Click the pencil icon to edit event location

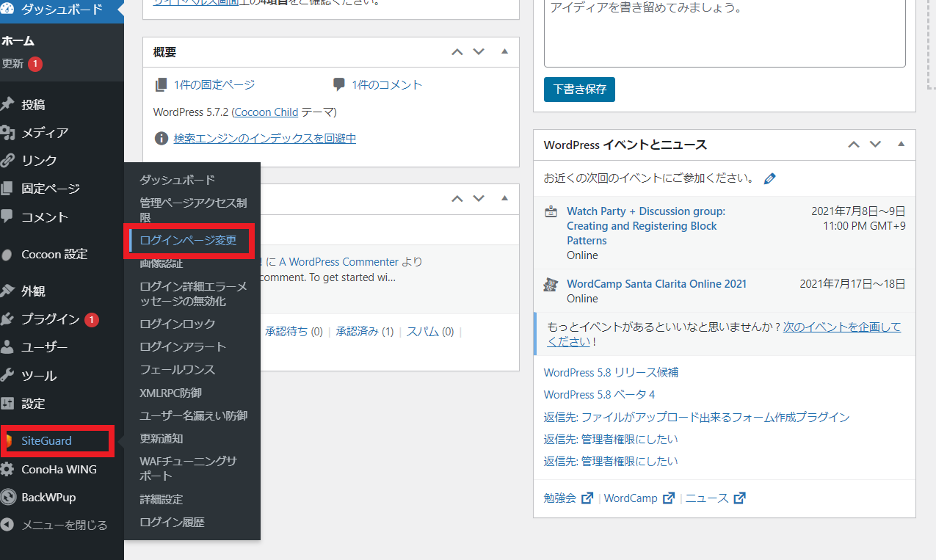click(x=769, y=178)
